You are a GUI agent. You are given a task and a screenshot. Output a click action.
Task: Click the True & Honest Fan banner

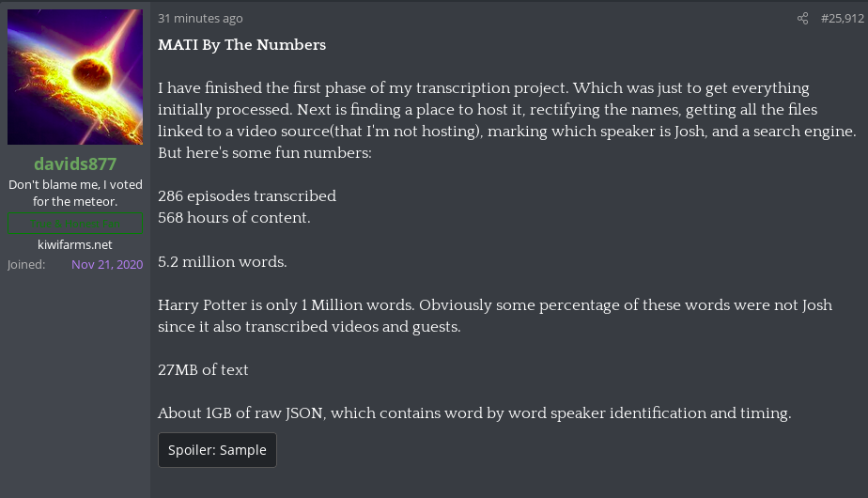(75, 224)
